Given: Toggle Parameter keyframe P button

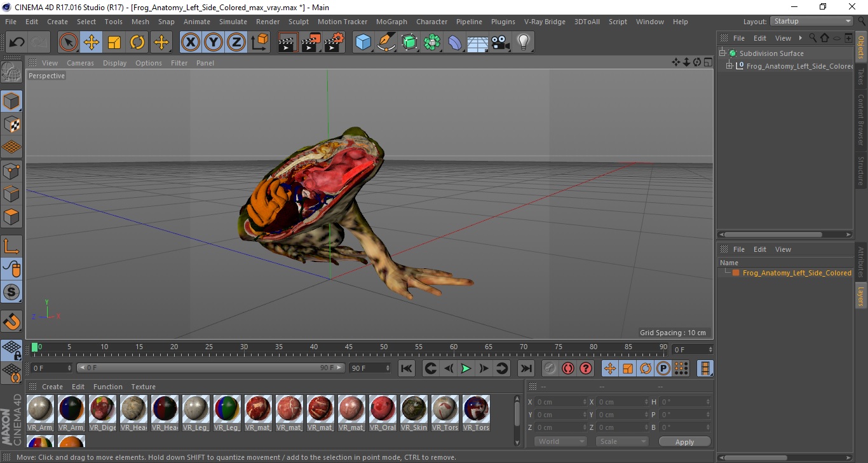Looking at the screenshot, I should pos(663,368).
